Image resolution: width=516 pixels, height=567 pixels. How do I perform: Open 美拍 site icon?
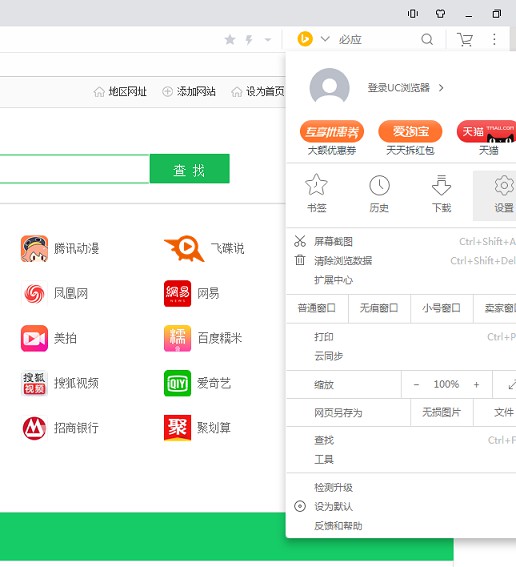click(x=34, y=338)
